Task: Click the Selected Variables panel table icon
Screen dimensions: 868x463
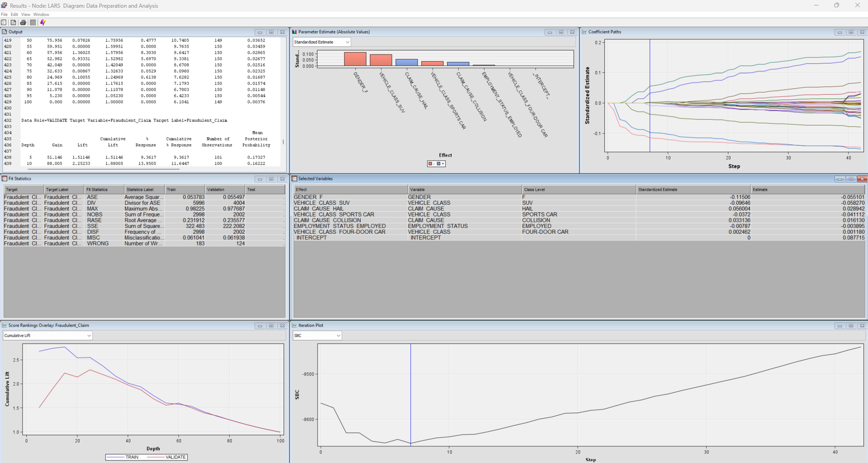Action: click(x=294, y=178)
